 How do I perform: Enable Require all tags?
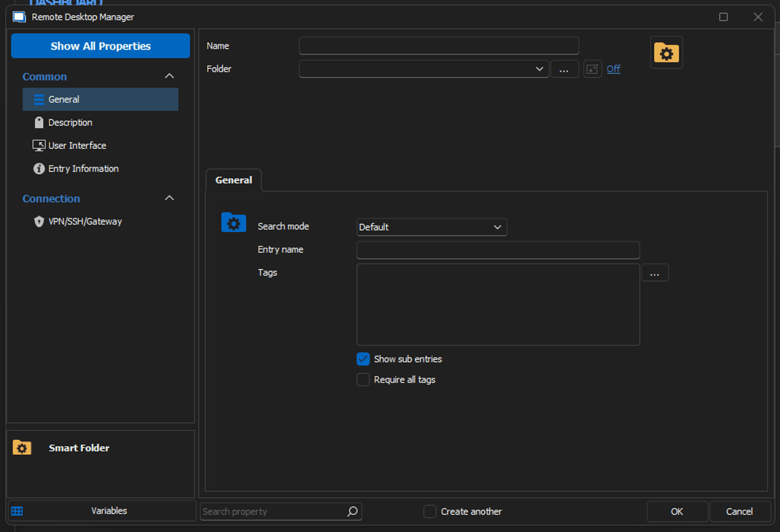pyautogui.click(x=363, y=380)
